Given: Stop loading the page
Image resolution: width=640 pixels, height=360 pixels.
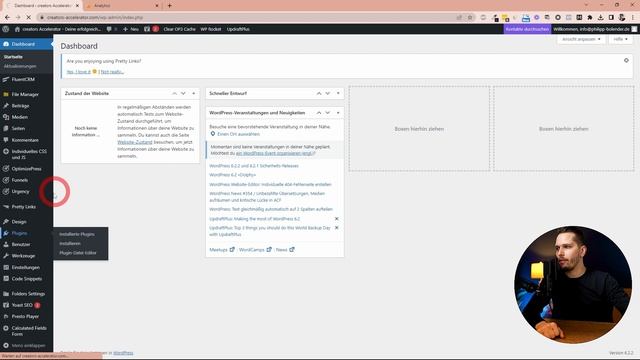Looking at the screenshot, I should pyautogui.click(x=28, y=18).
